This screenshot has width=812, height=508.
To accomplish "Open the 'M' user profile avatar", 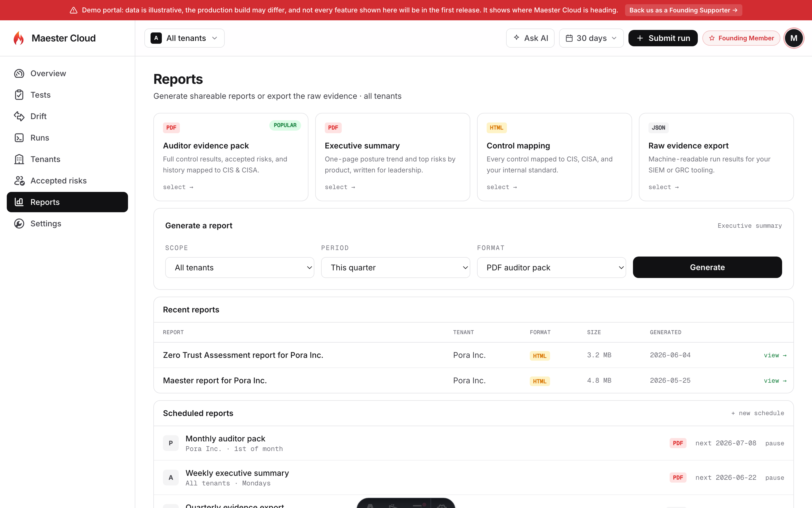I will [794, 38].
